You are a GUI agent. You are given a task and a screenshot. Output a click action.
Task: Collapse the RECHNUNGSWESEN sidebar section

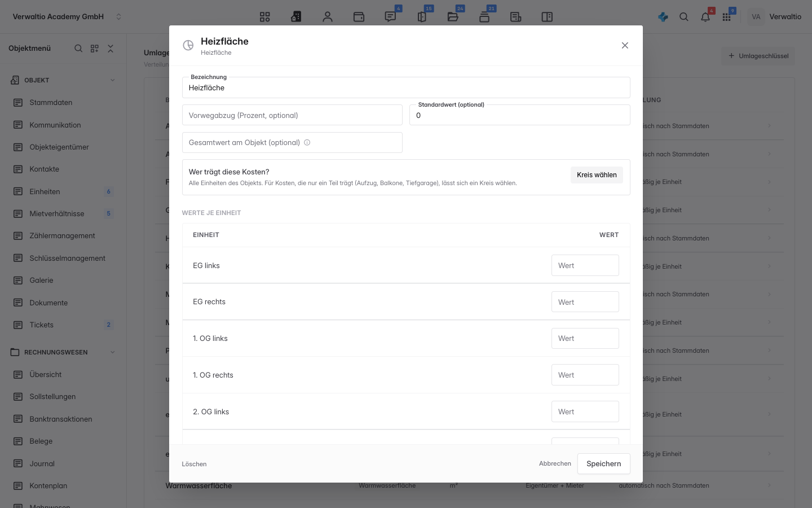point(112,352)
